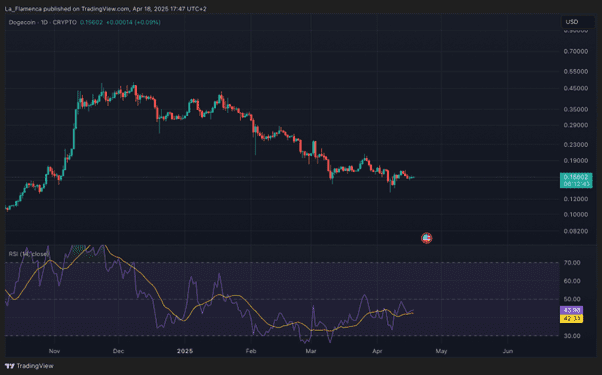The width and height of the screenshot is (602, 375).
Task: Click the 0.23000 price axis label
Action: [x=576, y=145]
